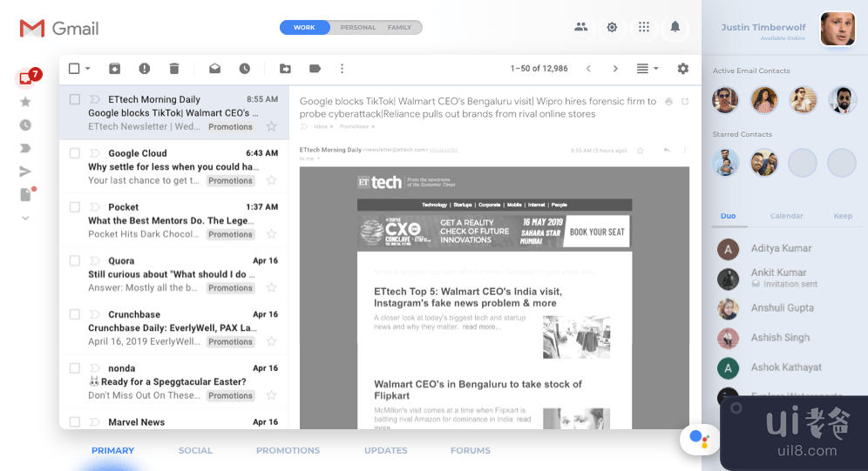868x471 pixels.
Task: Select Anshuli Gupta in Duo contacts
Action: [781, 308]
